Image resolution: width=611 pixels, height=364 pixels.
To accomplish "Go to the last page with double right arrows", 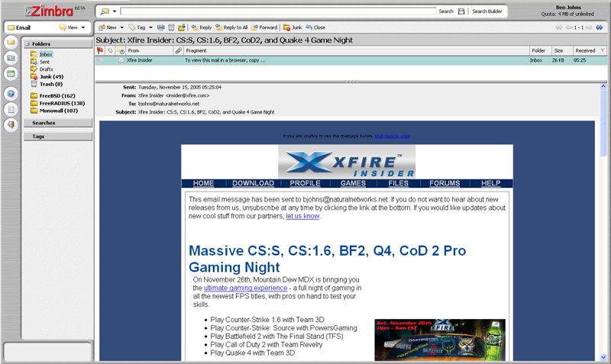I will tap(600, 27).
